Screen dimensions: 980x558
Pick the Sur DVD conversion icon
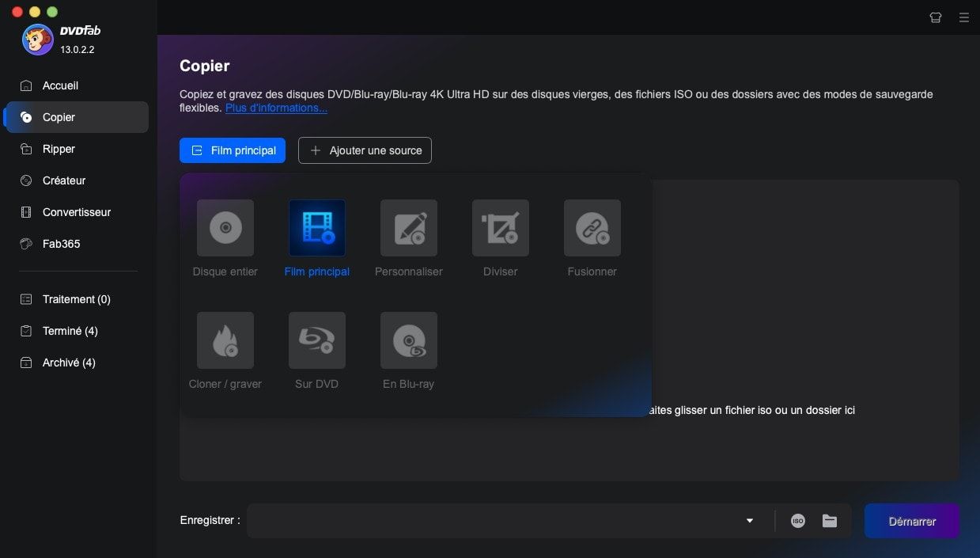[x=317, y=340]
